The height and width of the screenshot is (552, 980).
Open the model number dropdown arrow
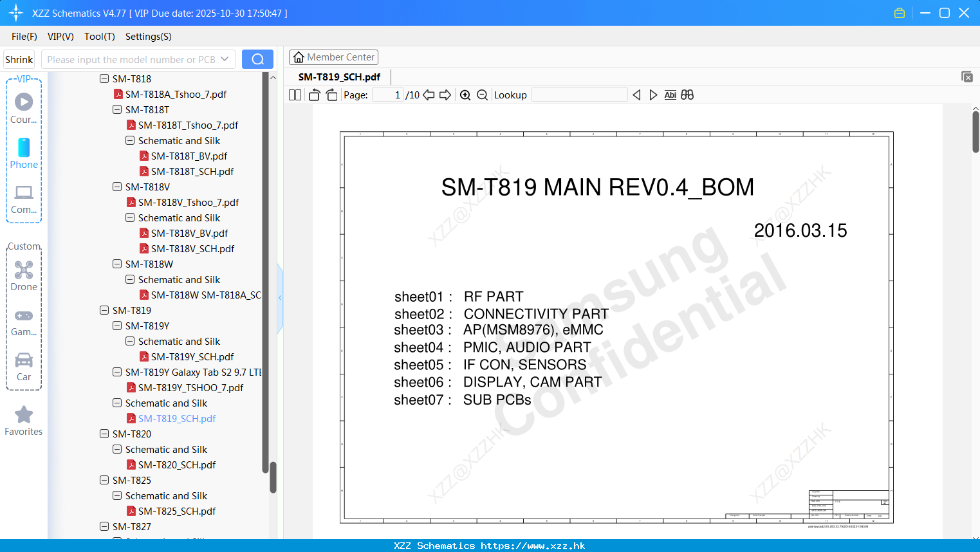coord(225,59)
